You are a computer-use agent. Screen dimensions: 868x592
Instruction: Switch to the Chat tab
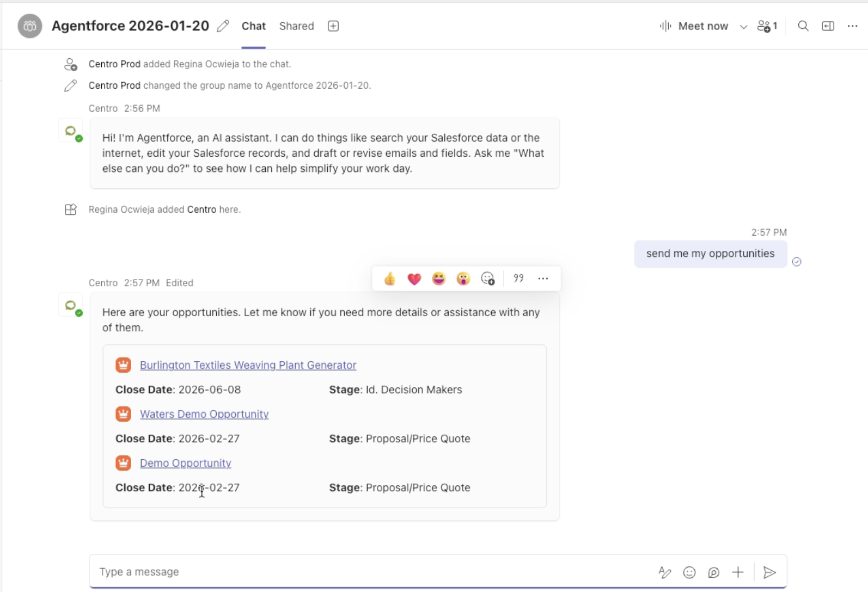pyautogui.click(x=253, y=26)
